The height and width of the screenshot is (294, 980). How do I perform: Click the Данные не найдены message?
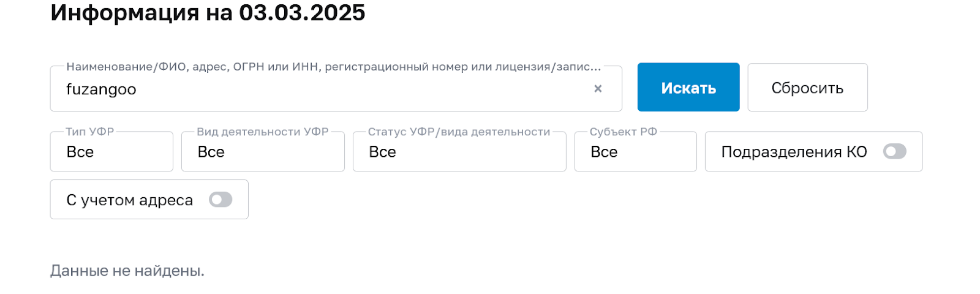coord(127,271)
